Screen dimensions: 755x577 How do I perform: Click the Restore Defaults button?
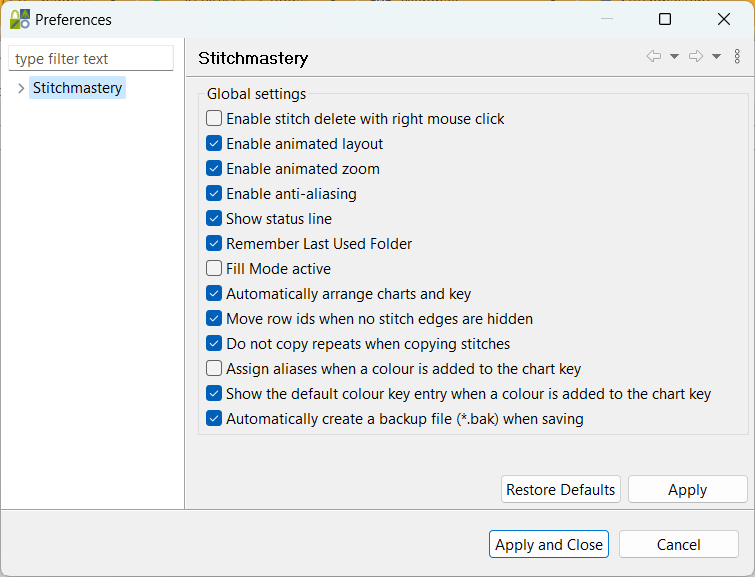point(560,489)
